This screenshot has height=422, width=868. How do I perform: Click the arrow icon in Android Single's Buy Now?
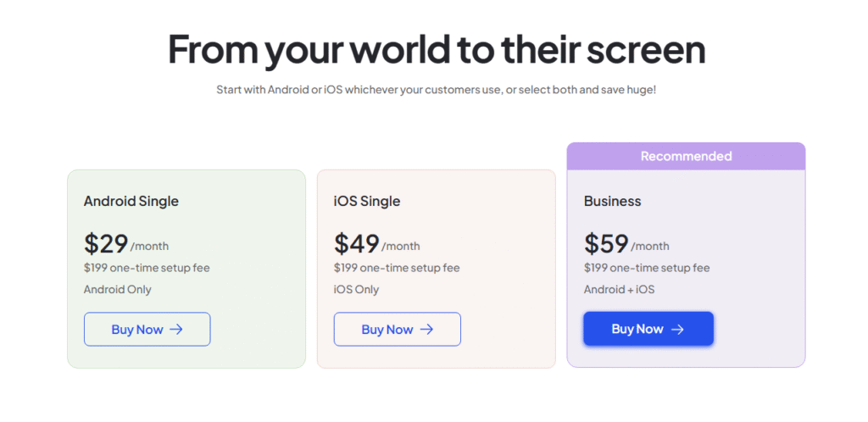click(176, 330)
